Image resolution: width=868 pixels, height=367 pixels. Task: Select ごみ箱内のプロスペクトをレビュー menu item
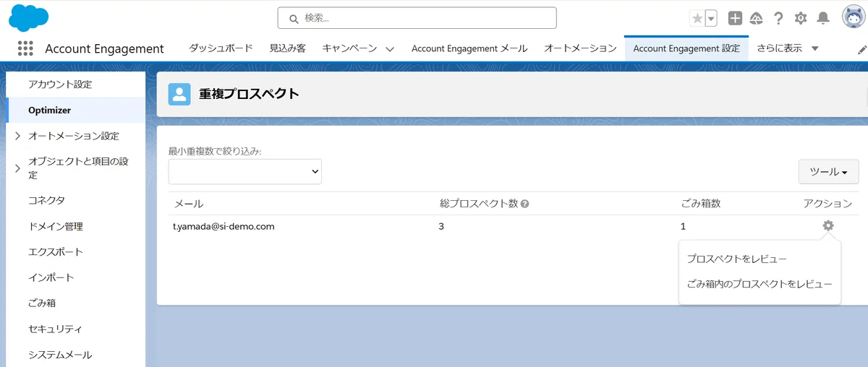pos(759,284)
